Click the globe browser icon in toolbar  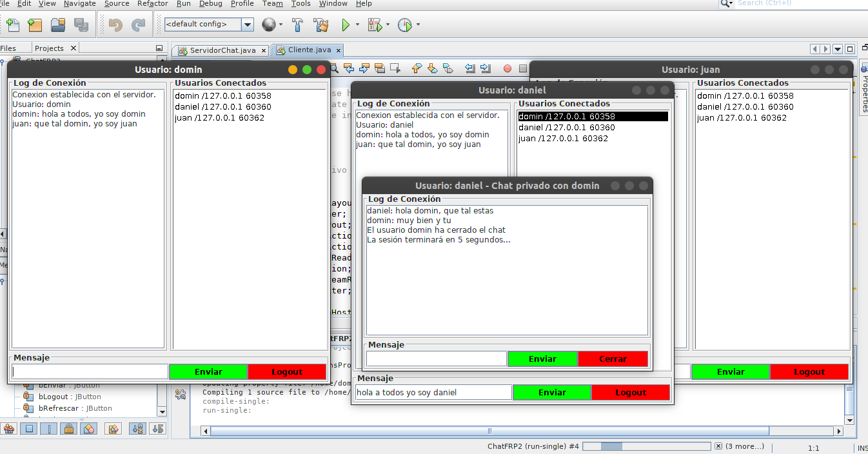(269, 25)
